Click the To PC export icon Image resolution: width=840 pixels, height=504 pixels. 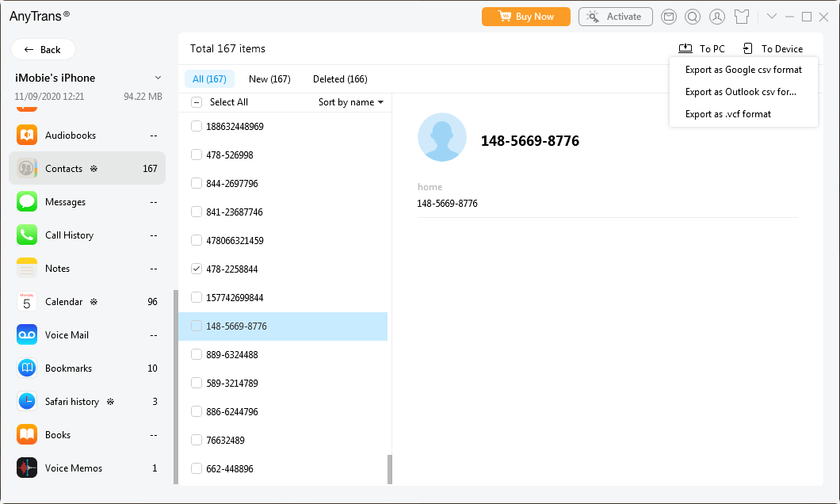tap(685, 48)
